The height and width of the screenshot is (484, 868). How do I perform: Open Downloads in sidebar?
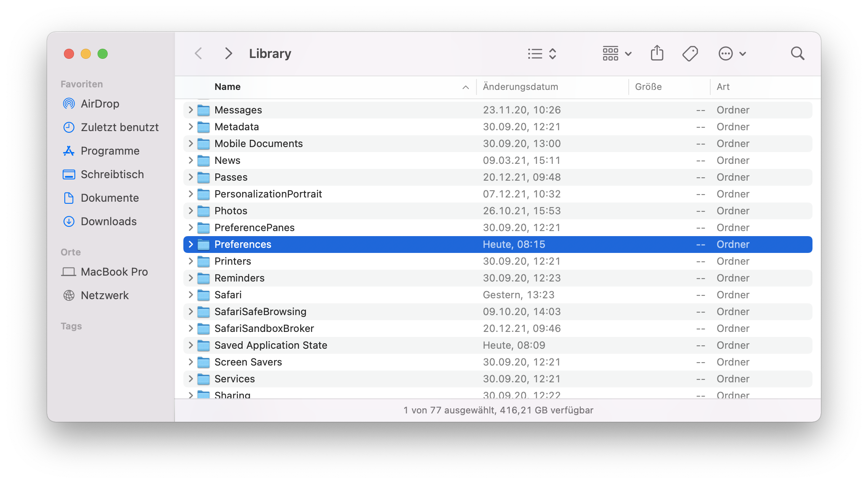(x=108, y=221)
